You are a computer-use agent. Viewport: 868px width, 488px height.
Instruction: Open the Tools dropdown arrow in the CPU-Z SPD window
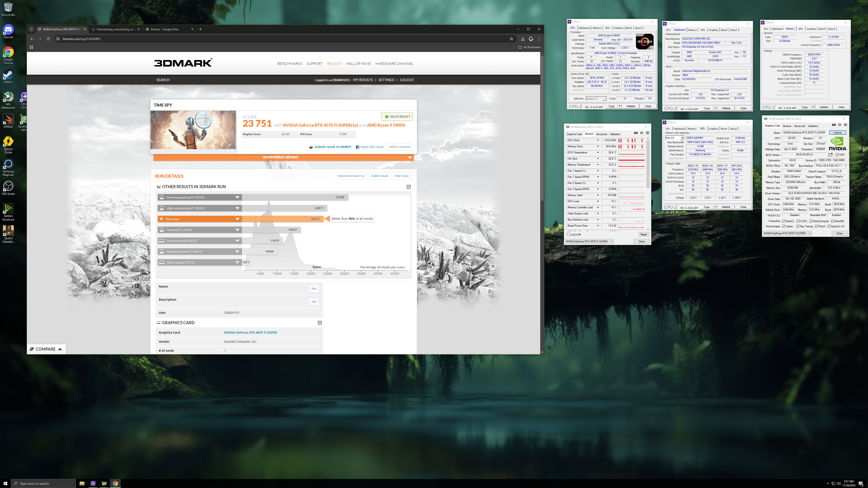pyautogui.click(x=715, y=207)
